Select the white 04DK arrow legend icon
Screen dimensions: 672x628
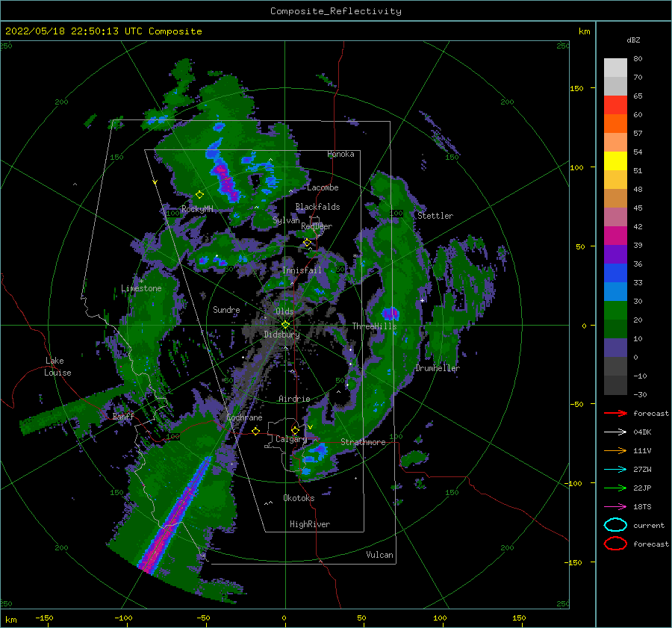coord(615,432)
